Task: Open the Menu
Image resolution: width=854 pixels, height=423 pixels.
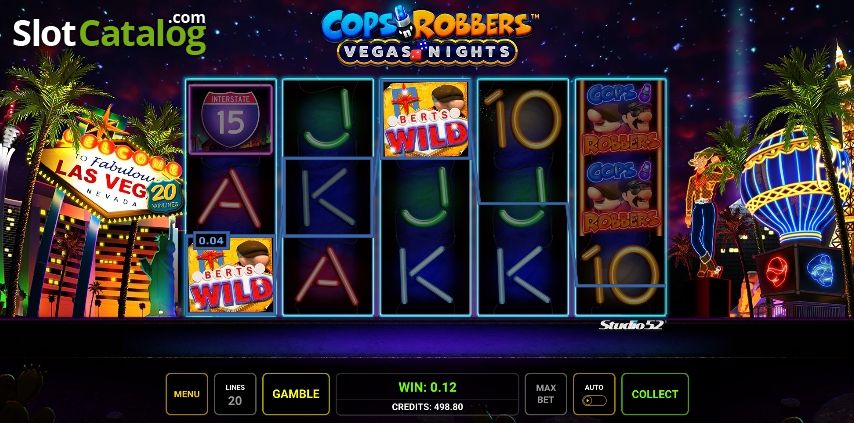Action: click(186, 394)
